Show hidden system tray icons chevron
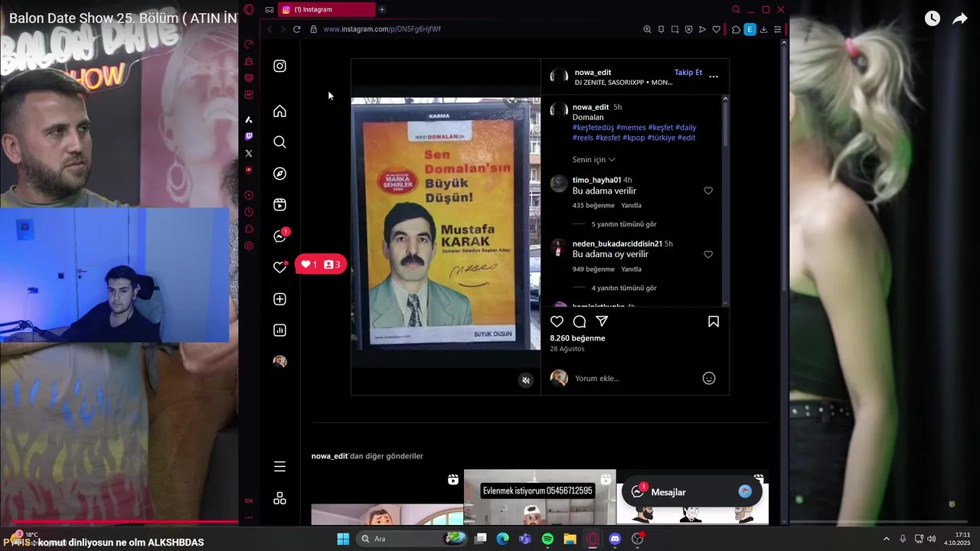Screen dimensions: 980x551 (887, 539)
